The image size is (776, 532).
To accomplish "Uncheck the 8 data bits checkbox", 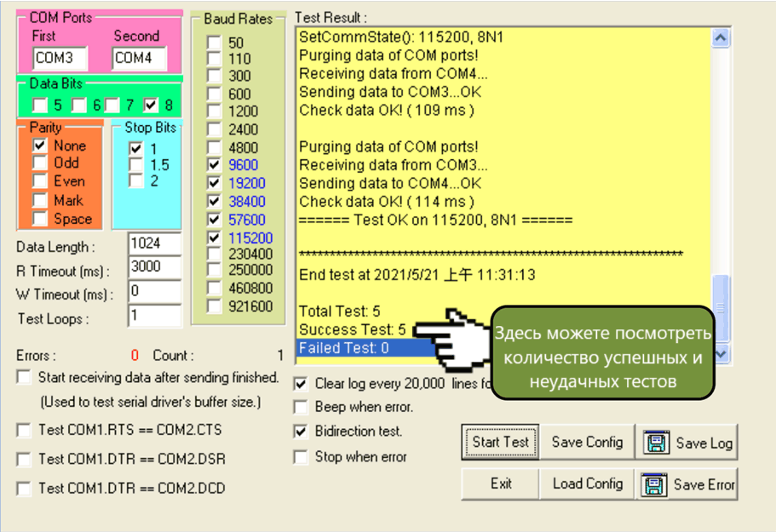I will click(151, 105).
